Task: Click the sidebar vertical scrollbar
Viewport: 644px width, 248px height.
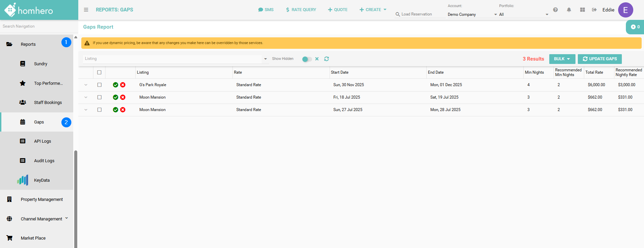Action: (76, 199)
